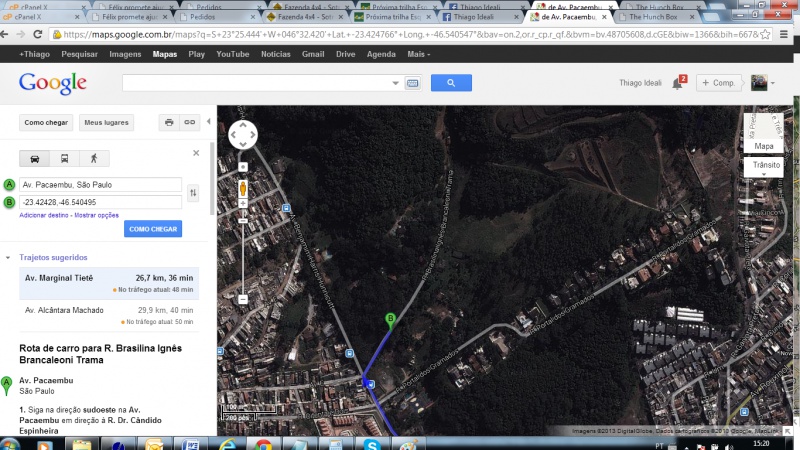The height and width of the screenshot is (450, 800).
Task: Bookmark this page with the star icon
Action: coord(765,34)
